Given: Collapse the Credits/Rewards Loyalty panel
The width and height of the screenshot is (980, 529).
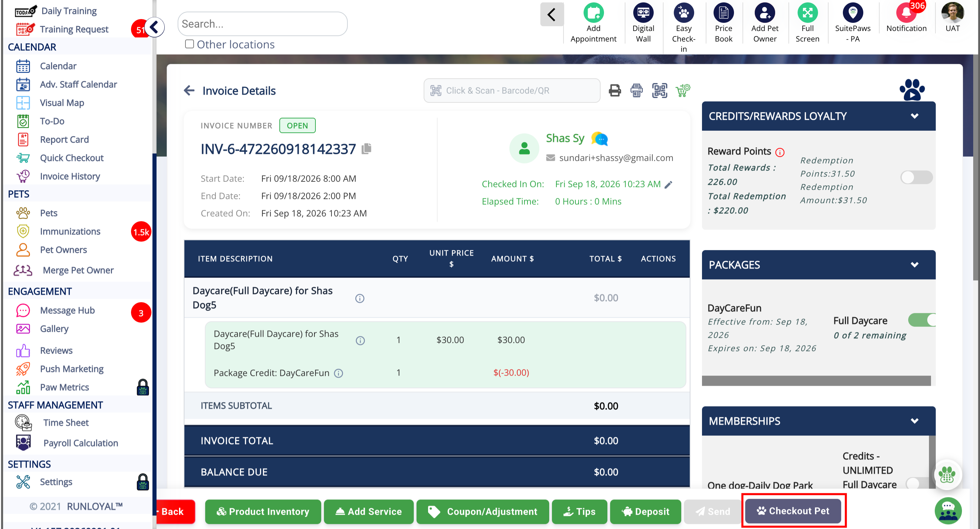Looking at the screenshot, I should [x=915, y=116].
